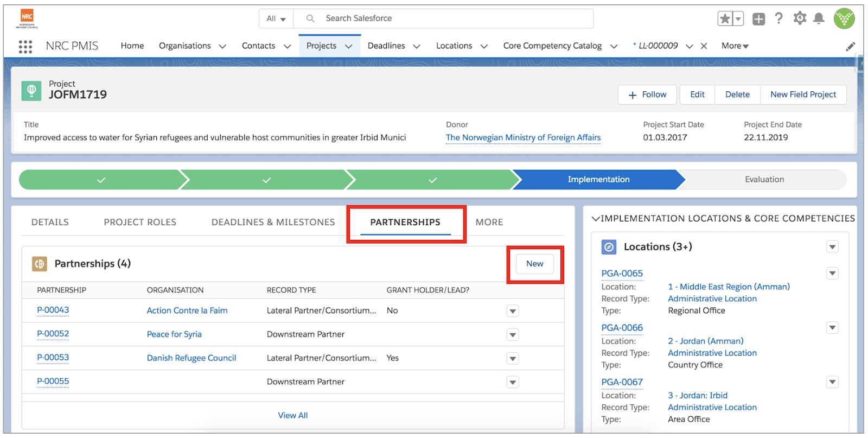Open the Notifications bell icon
The width and height of the screenshot is (868, 438).
819,18
